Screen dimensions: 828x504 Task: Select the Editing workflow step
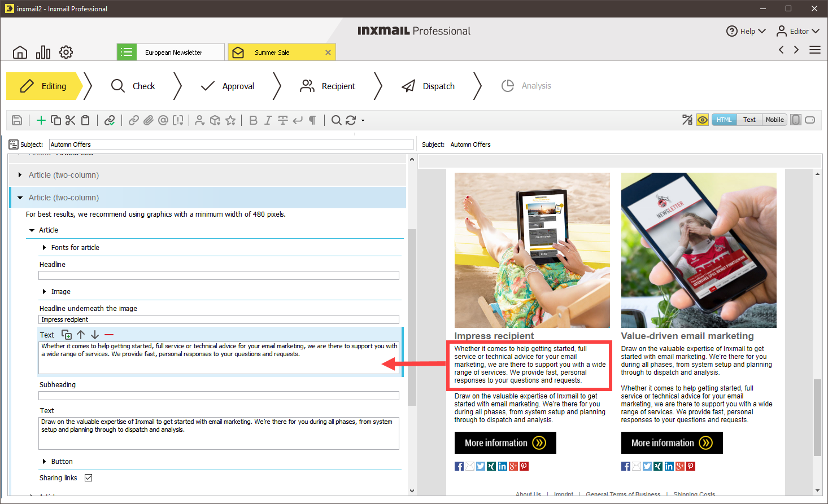(x=45, y=86)
